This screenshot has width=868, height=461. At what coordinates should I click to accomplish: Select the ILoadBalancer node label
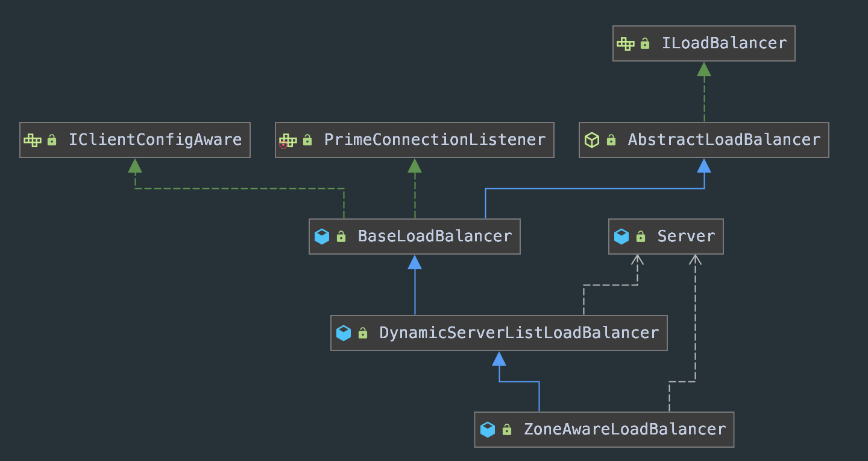[x=724, y=43]
